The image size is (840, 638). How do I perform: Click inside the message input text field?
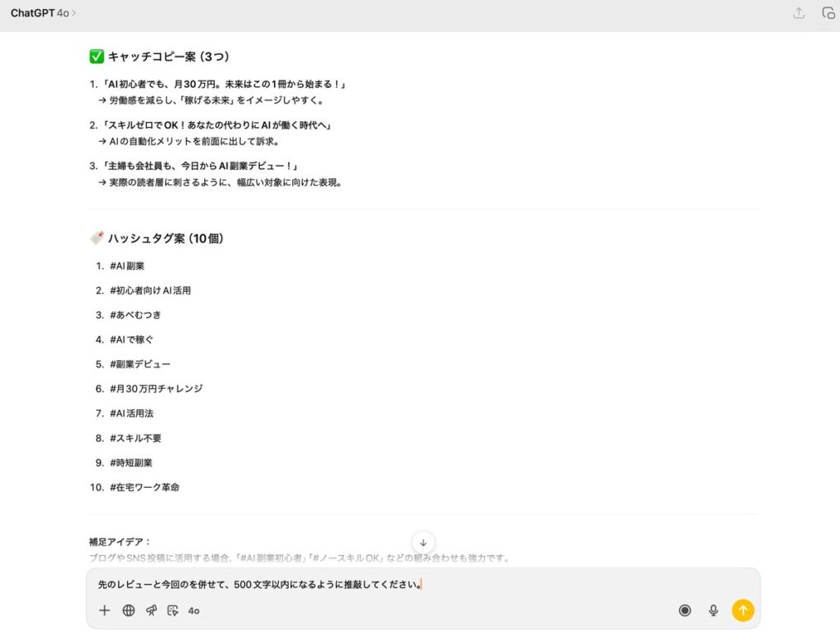click(410, 585)
